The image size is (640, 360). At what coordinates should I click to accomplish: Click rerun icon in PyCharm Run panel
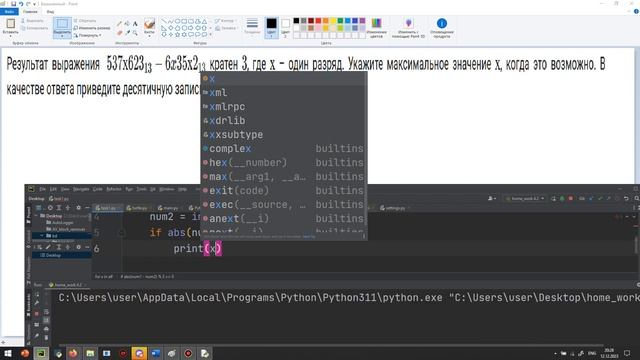(37, 294)
